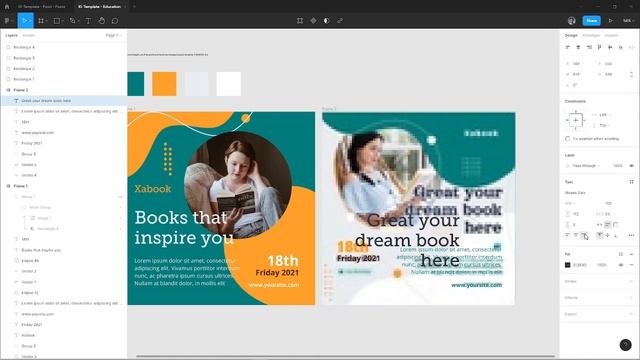Toggle layer visibility eye in Layer section
Image resolution: width=640 pixels, height=360 pixels.
tap(631, 166)
